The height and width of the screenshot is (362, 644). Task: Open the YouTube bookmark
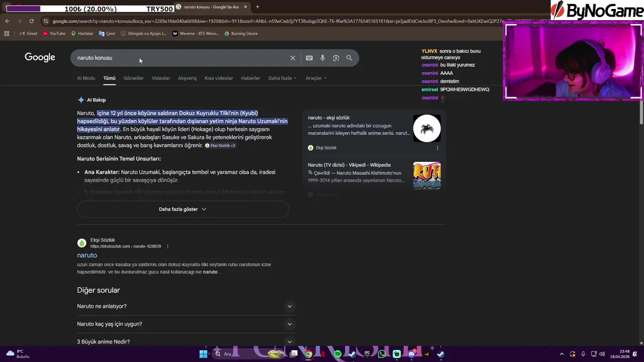click(x=54, y=33)
